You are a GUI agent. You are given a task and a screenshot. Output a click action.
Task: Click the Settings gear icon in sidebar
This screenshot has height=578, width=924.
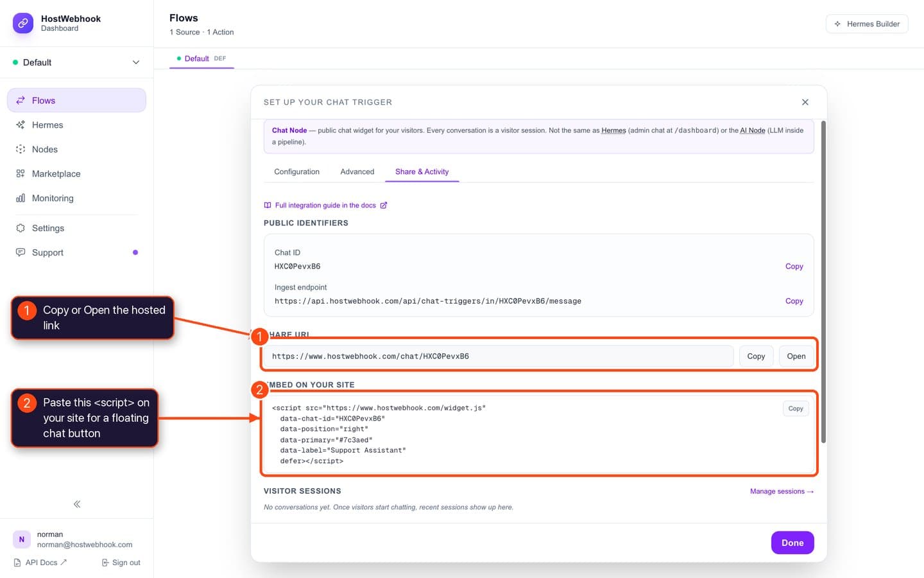coord(21,228)
